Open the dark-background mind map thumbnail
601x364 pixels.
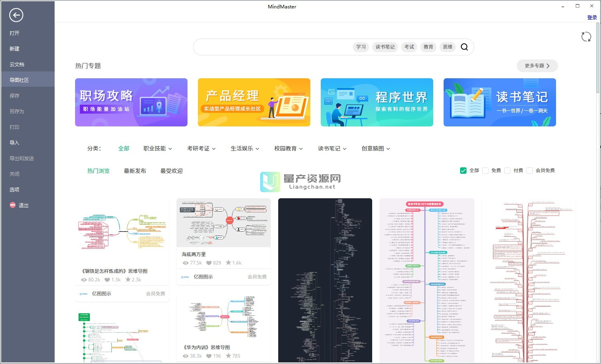325,281
